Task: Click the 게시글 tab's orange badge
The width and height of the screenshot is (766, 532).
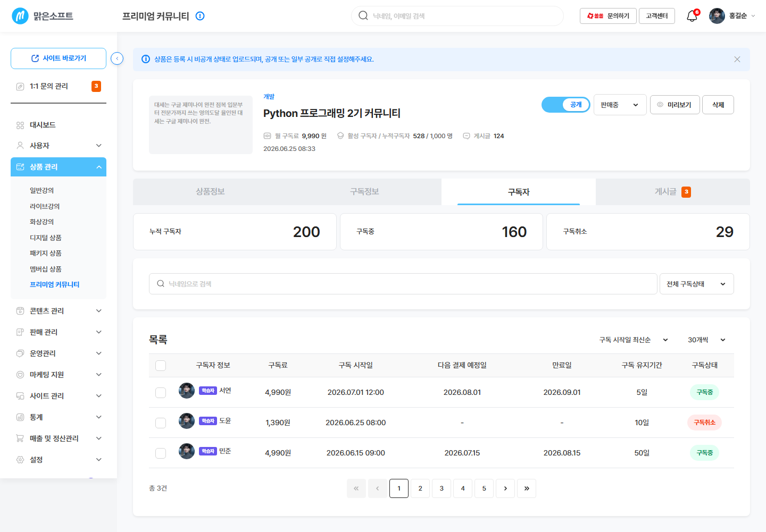Action: 686,192
